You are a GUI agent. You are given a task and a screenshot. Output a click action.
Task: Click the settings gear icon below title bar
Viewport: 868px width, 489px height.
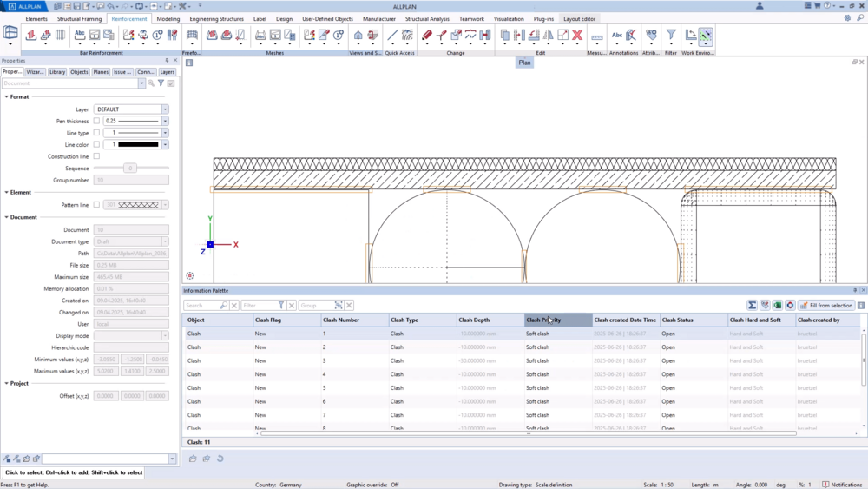coord(848,18)
